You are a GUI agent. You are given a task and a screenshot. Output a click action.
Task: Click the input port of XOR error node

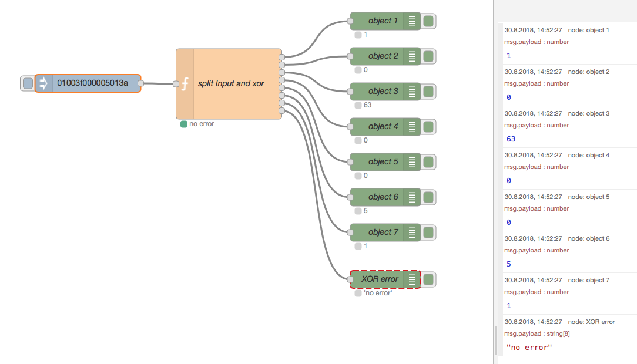[350, 279]
